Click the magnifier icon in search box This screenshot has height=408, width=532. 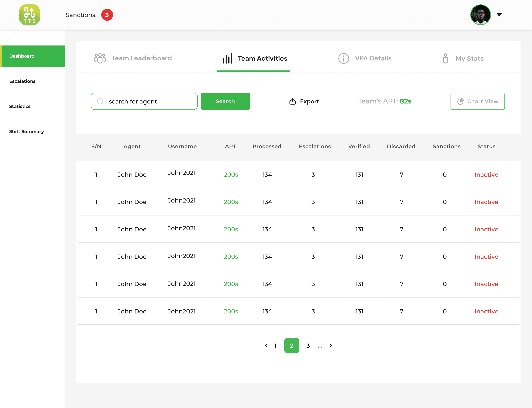(x=100, y=101)
